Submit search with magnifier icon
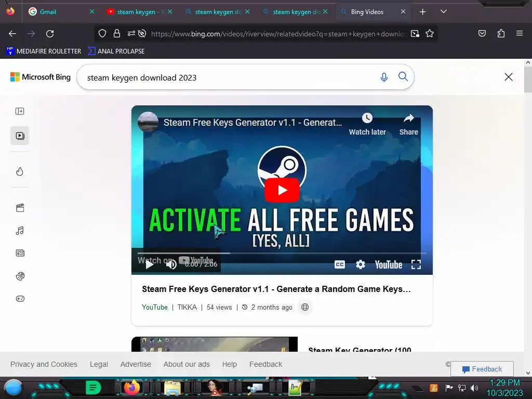Viewport: 532px width, 399px height. [403, 76]
